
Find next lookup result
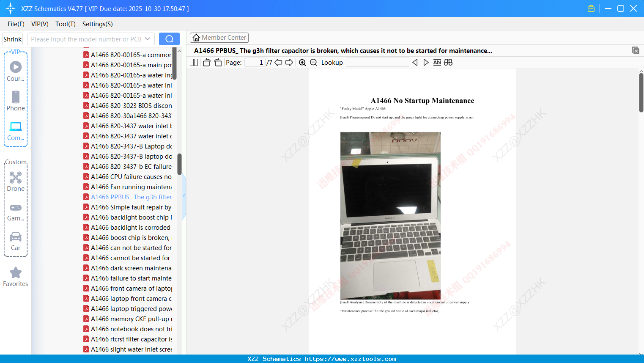(x=426, y=63)
